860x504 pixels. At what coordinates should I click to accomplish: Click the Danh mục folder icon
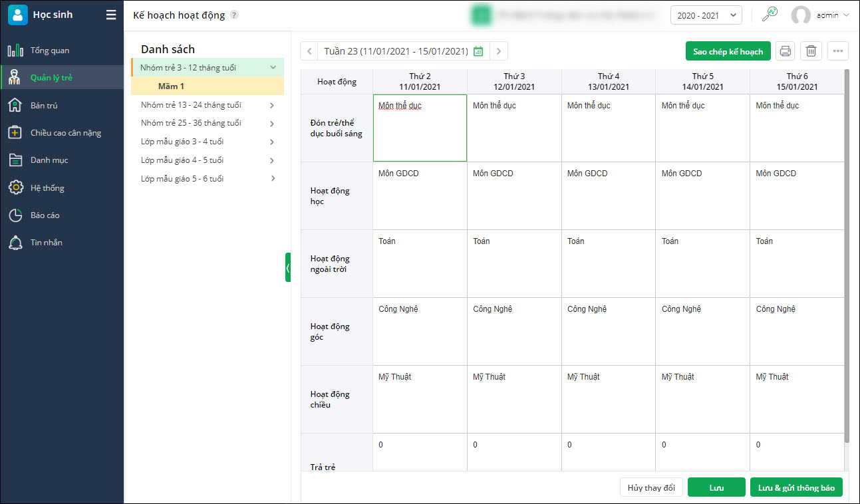[x=15, y=160]
